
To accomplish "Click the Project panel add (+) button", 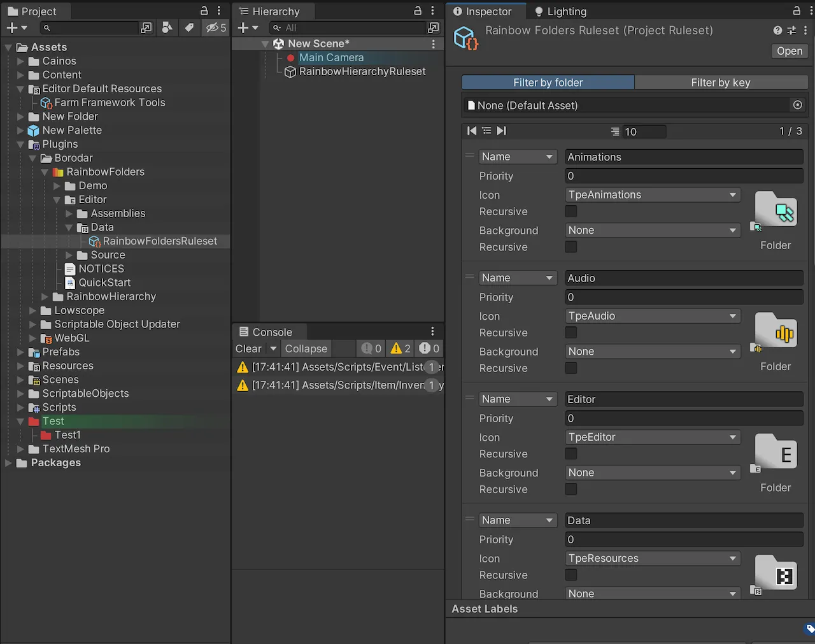I will point(11,27).
